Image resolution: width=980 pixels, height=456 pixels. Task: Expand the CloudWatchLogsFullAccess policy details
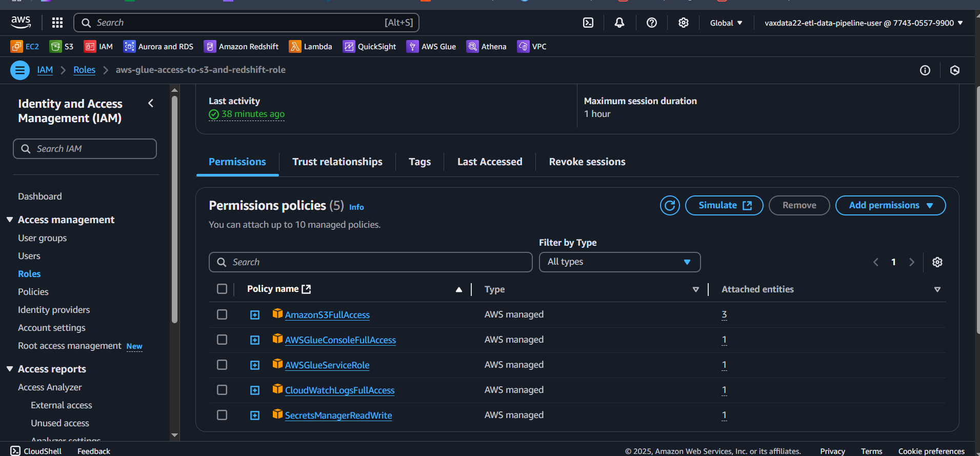[255, 390]
